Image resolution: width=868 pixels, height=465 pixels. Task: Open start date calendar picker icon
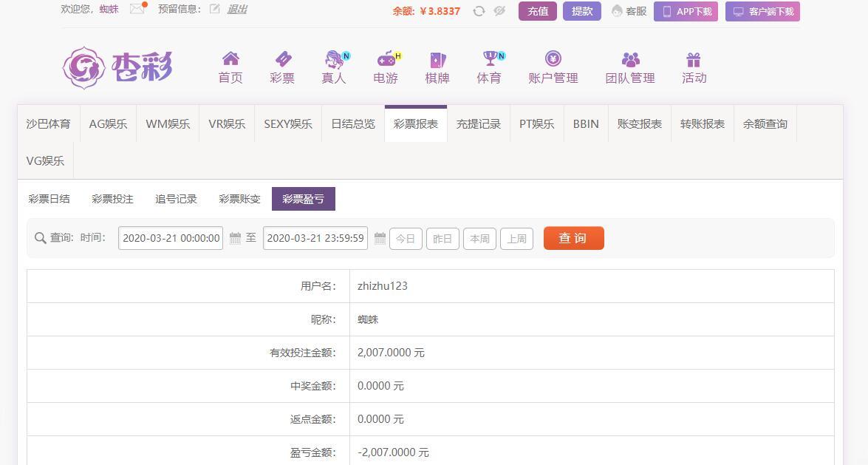235,238
